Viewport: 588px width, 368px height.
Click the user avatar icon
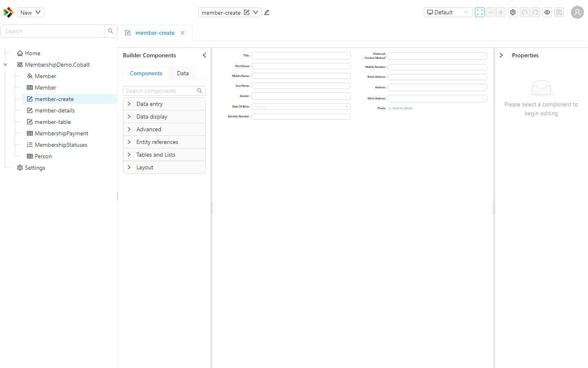click(577, 12)
